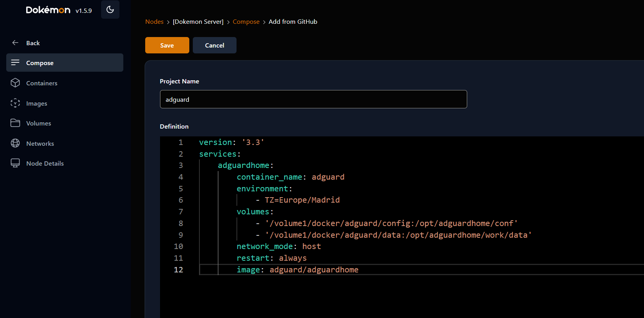644x318 pixels.
Task: Click the Back arrow icon
Action: click(x=15, y=43)
